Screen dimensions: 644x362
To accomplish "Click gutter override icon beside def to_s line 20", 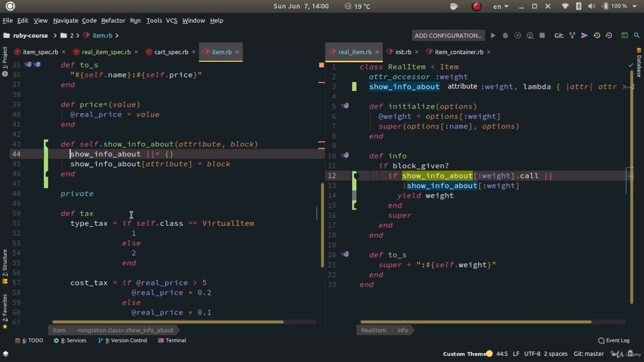I will click(345, 254).
